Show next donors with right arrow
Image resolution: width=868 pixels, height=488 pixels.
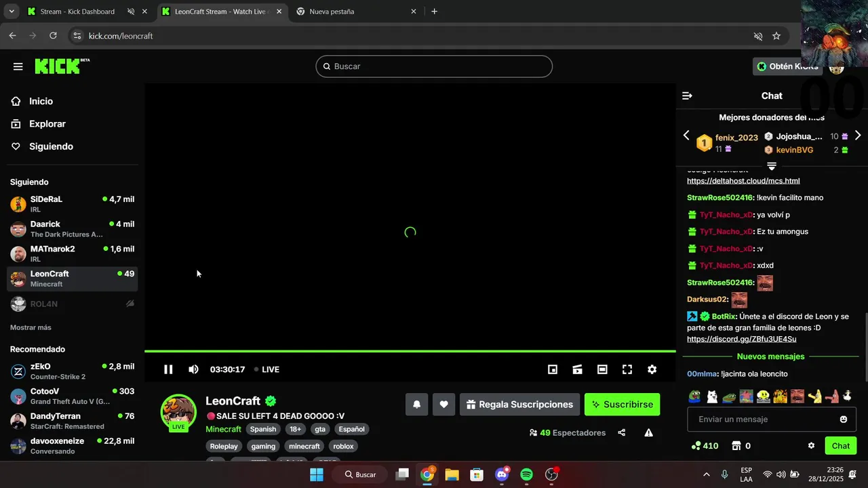(858, 136)
